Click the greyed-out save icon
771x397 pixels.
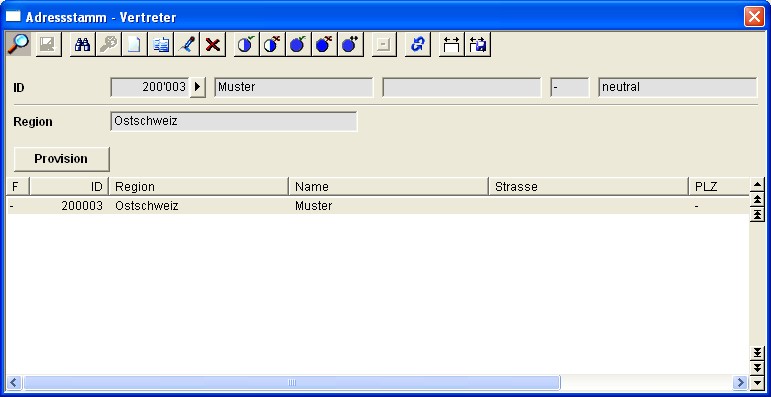(49, 45)
